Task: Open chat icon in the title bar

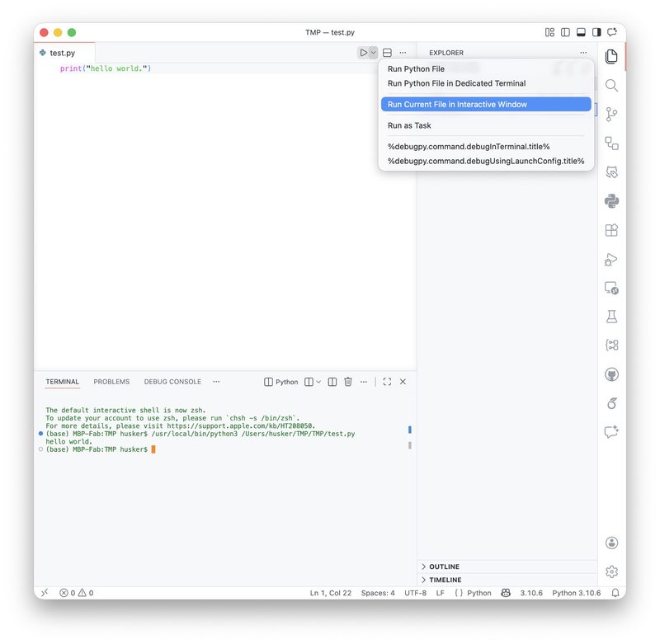Action: pyautogui.click(x=612, y=32)
